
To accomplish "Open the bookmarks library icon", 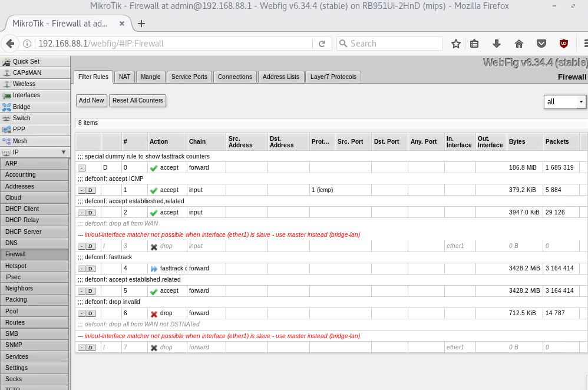I will [474, 44].
